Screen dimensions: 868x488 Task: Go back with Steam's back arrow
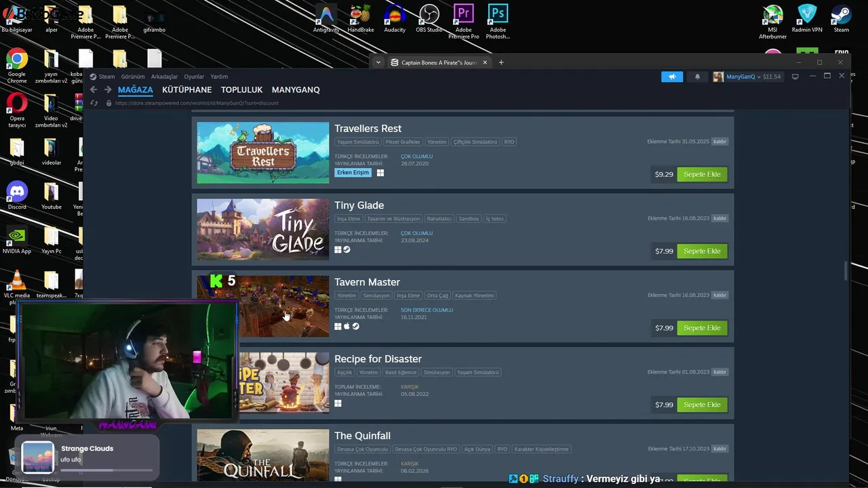pyautogui.click(x=94, y=89)
